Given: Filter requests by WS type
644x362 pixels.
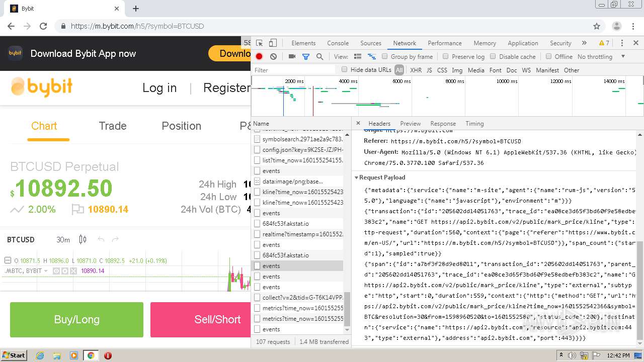Looking at the screenshot, I should [x=526, y=70].
